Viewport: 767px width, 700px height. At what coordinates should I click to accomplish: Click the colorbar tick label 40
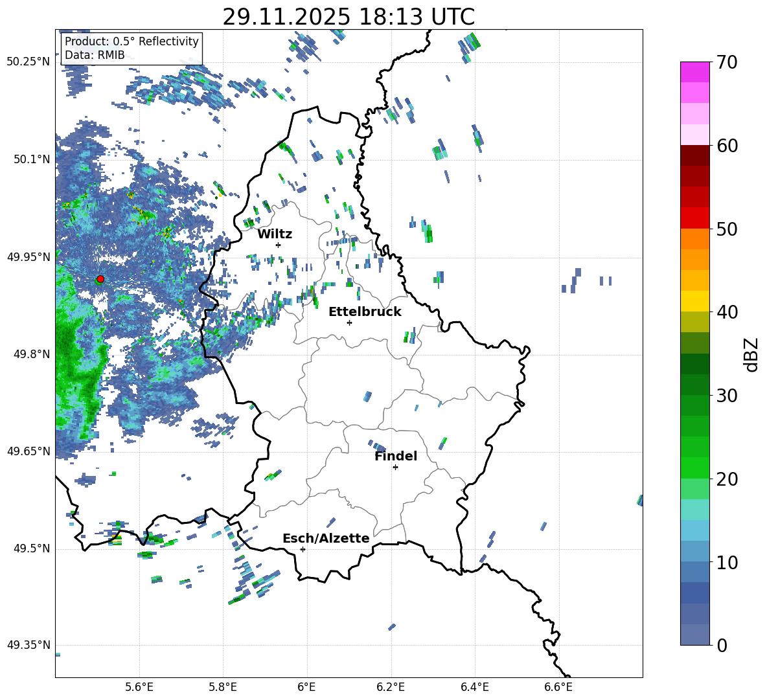point(727,312)
